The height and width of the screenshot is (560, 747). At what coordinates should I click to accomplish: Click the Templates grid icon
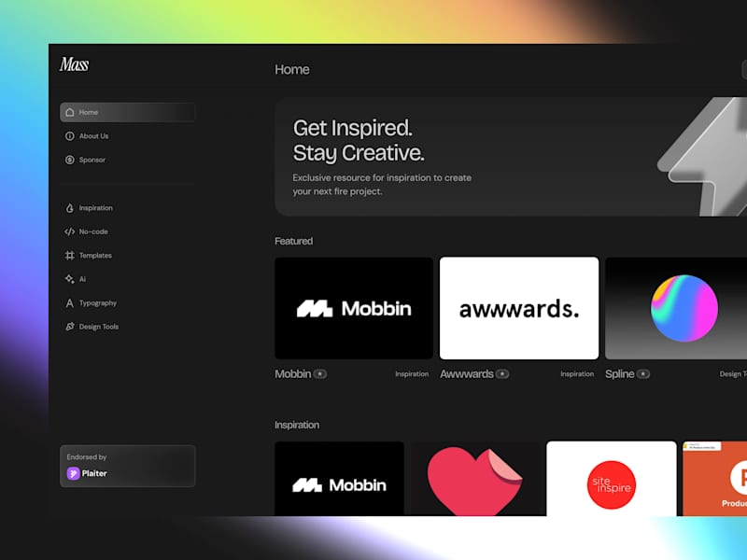click(x=69, y=255)
